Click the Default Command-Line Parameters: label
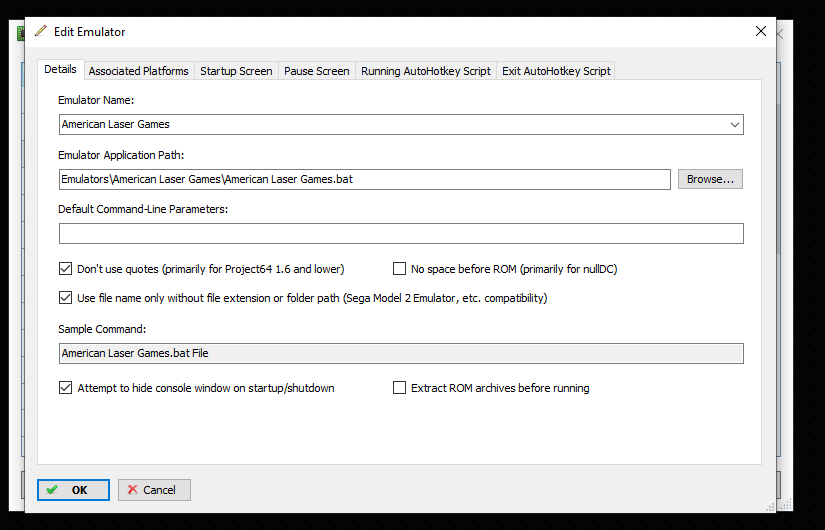Viewport: 825px width, 530px height. pos(143,209)
